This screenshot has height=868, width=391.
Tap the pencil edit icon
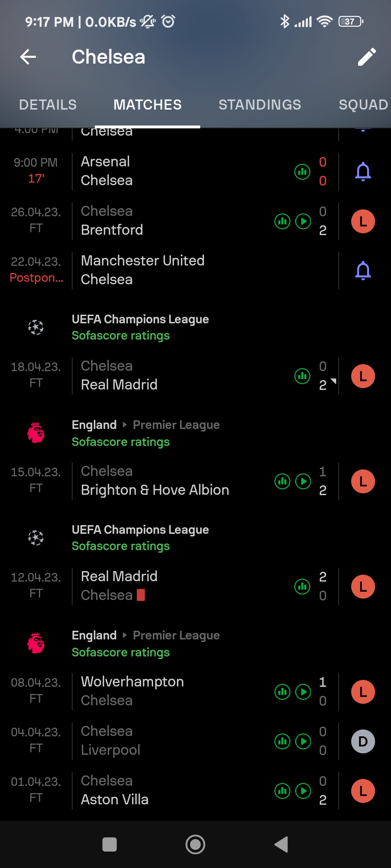pyautogui.click(x=367, y=57)
